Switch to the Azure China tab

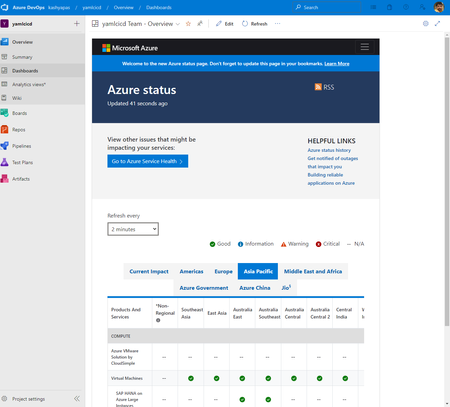pyautogui.click(x=255, y=288)
